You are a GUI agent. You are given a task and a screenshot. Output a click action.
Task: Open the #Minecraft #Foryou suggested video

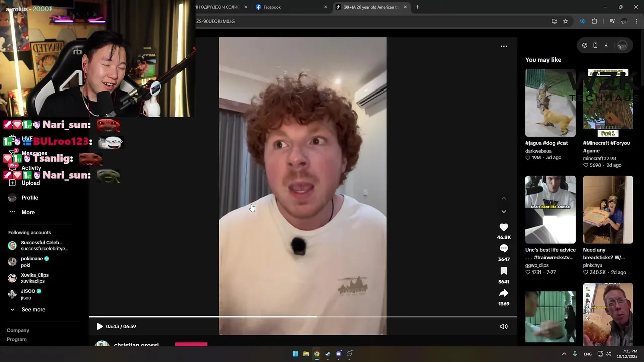(608, 103)
